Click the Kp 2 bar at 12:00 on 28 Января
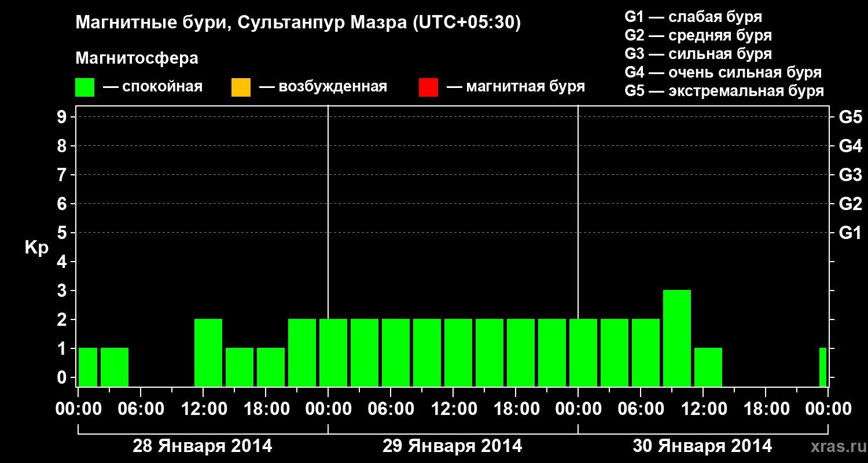Image resolution: width=868 pixels, height=463 pixels. click(x=208, y=352)
